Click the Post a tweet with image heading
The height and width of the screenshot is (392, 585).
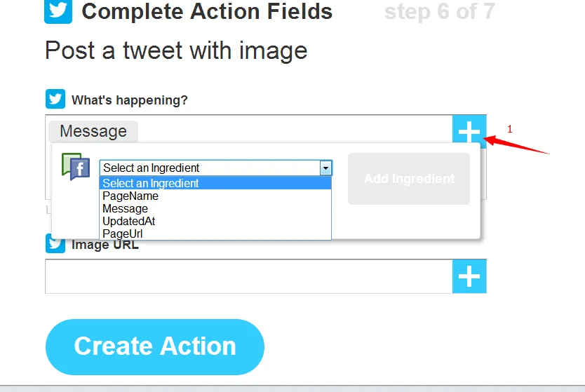[176, 50]
